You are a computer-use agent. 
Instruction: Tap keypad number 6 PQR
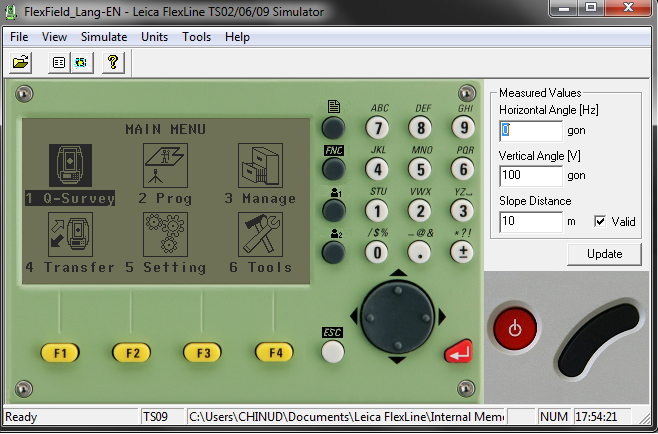[463, 169]
